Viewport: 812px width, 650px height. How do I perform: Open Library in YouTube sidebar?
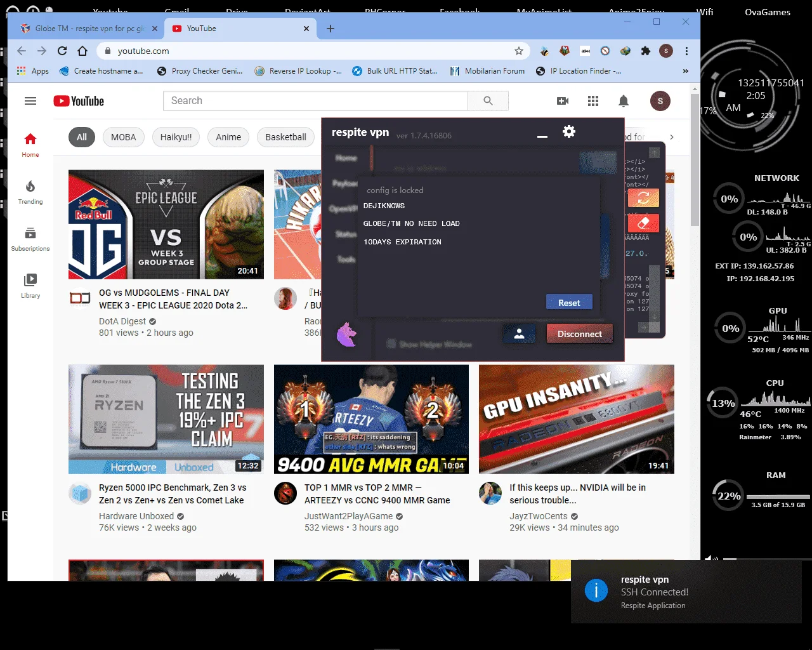[x=30, y=286]
